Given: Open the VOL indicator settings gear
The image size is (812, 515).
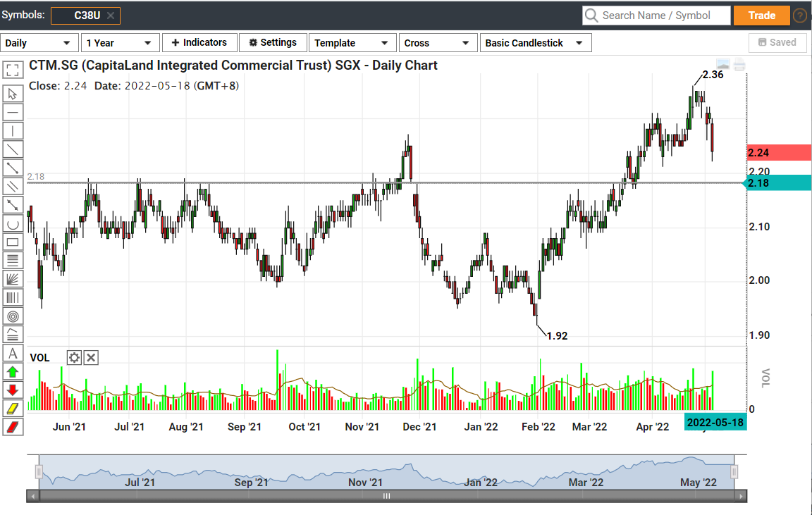Looking at the screenshot, I should coord(75,358).
